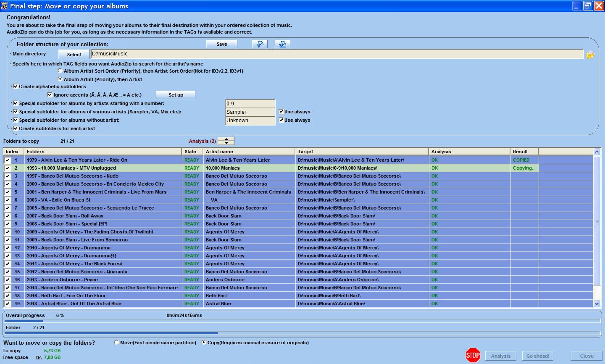Click the restore defaults arrow icon
The image size is (605, 364).
(282, 44)
